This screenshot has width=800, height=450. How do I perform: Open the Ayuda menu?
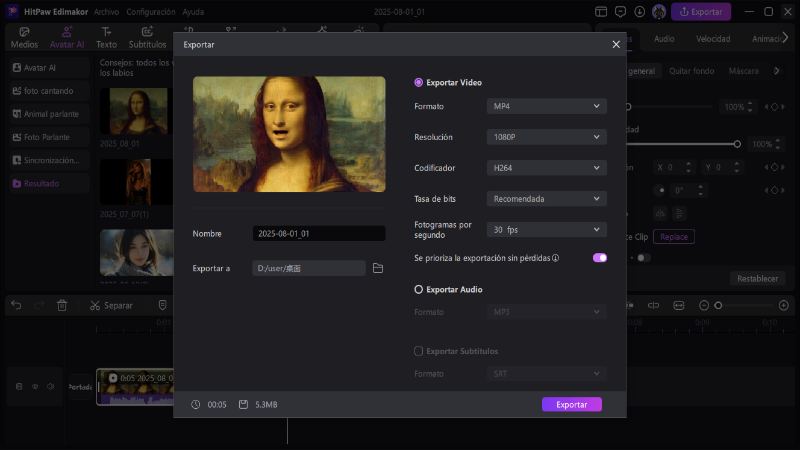point(193,12)
